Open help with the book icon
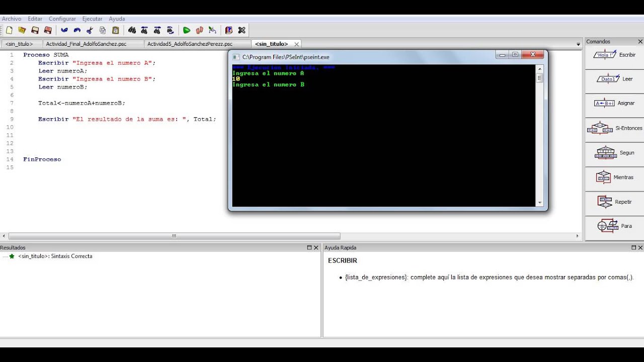644x362 pixels. [229, 30]
